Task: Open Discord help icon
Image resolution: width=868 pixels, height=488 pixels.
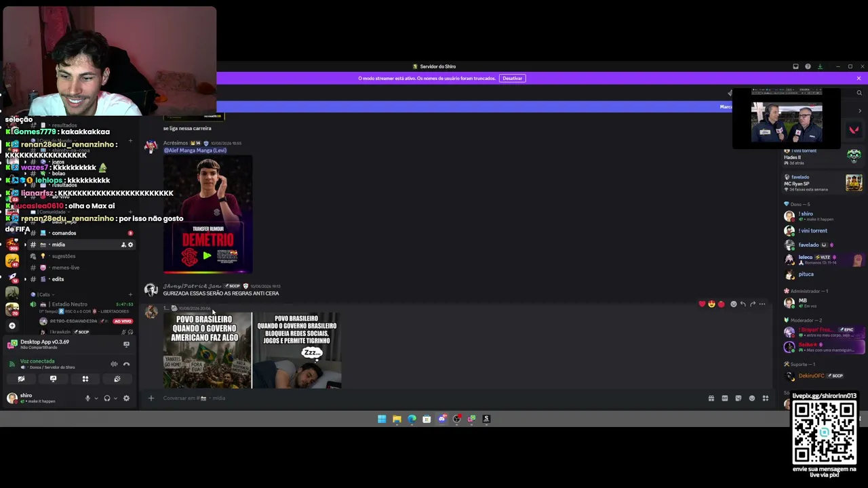Action: [x=808, y=66]
